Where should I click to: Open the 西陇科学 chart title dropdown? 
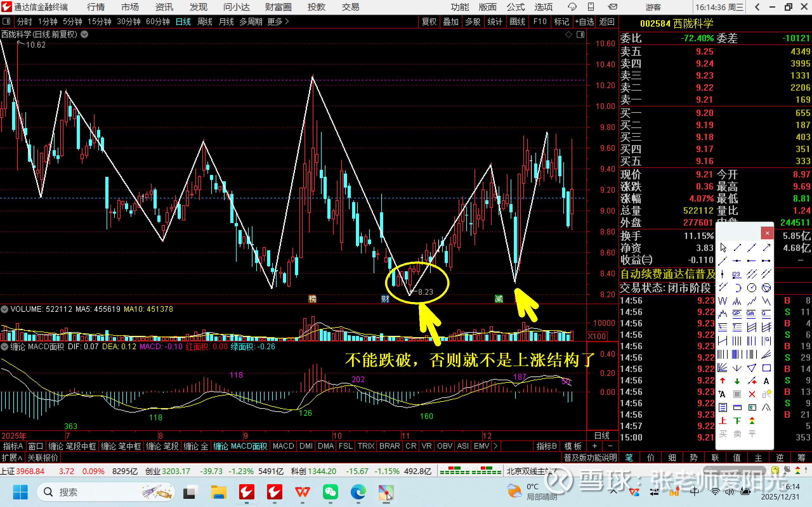[85, 34]
